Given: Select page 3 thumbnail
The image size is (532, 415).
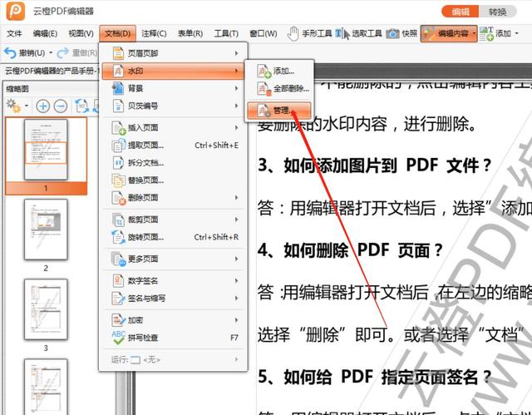Looking at the screenshot, I should point(46,309).
